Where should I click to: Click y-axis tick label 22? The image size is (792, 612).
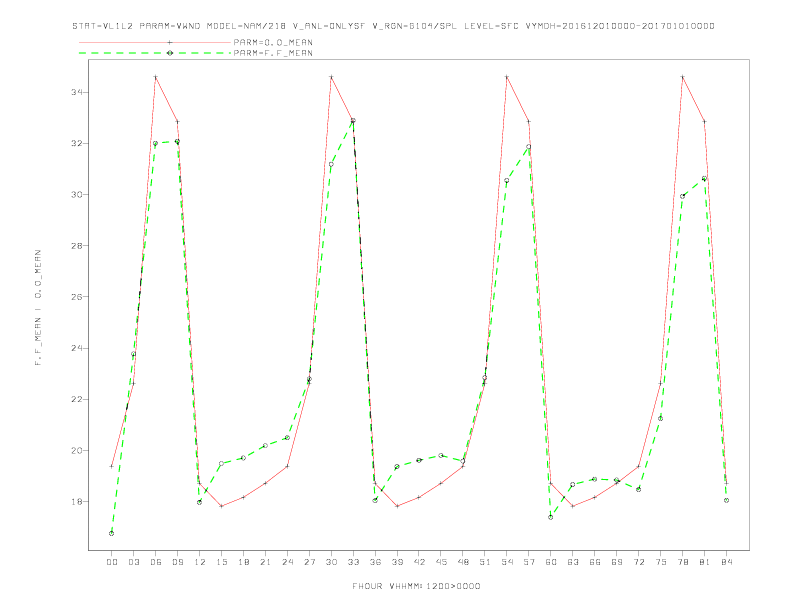(x=77, y=399)
